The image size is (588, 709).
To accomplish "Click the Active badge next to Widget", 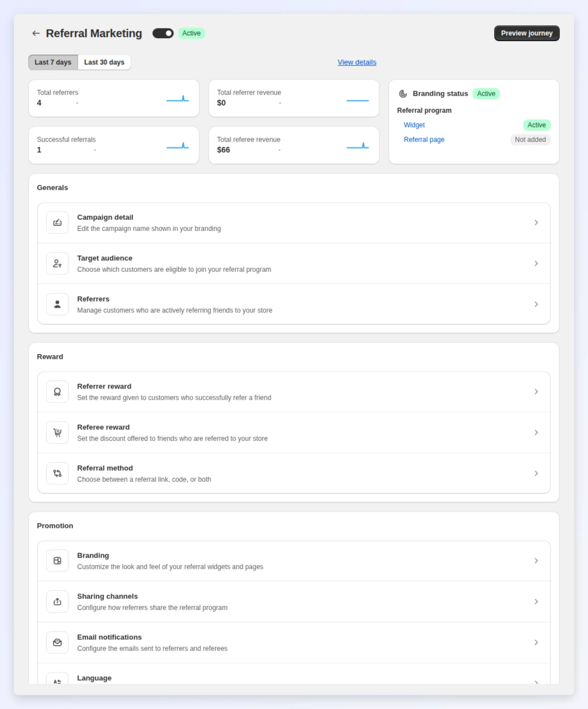I will [x=537, y=125].
